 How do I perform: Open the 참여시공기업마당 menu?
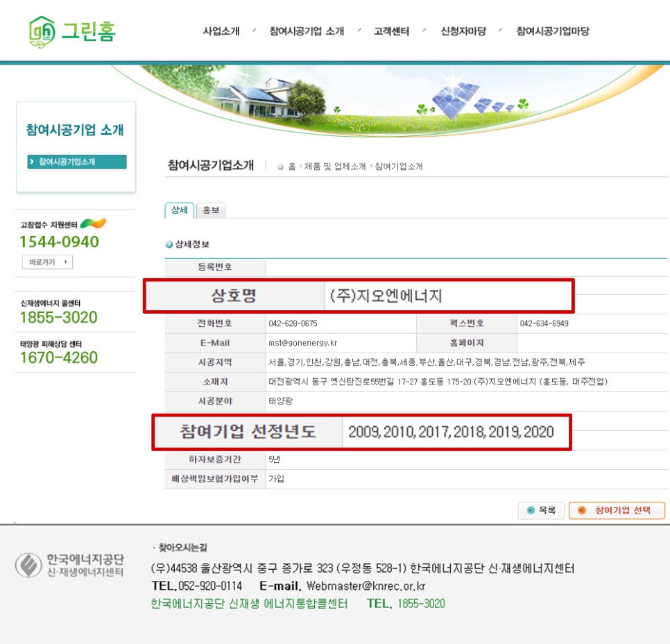pyautogui.click(x=553, y=31)
